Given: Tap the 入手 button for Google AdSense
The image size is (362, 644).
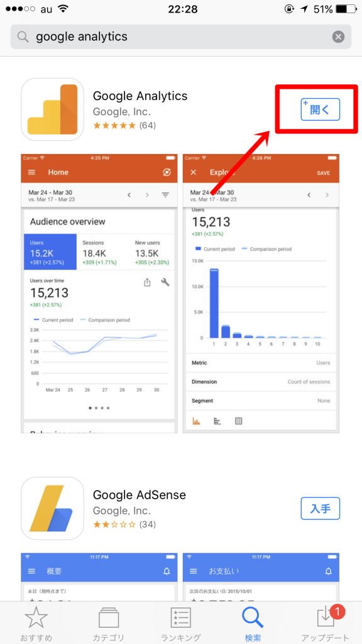Looking at the screenshot, I should point(320,508).
